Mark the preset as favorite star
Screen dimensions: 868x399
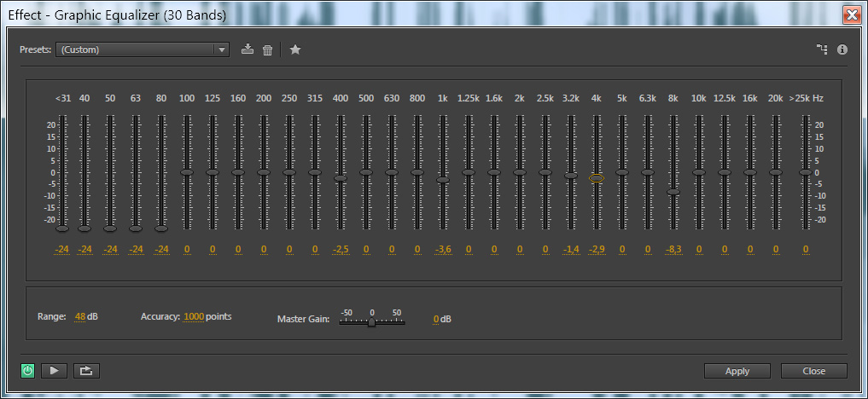295,49
